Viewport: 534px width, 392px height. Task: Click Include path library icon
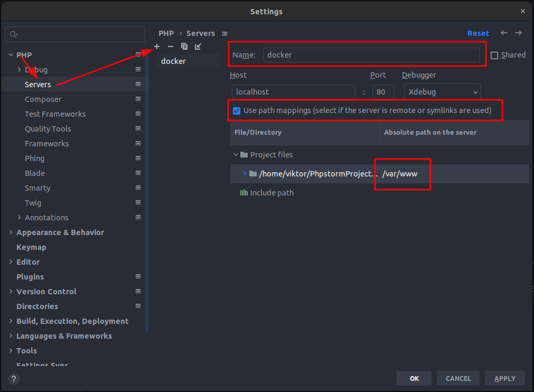(244, 193)
